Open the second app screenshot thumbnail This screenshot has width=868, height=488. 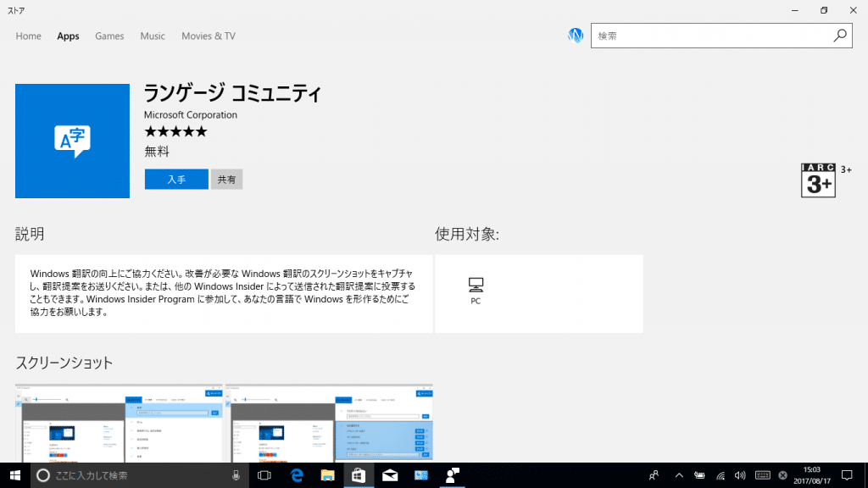(x=329, y=424)
